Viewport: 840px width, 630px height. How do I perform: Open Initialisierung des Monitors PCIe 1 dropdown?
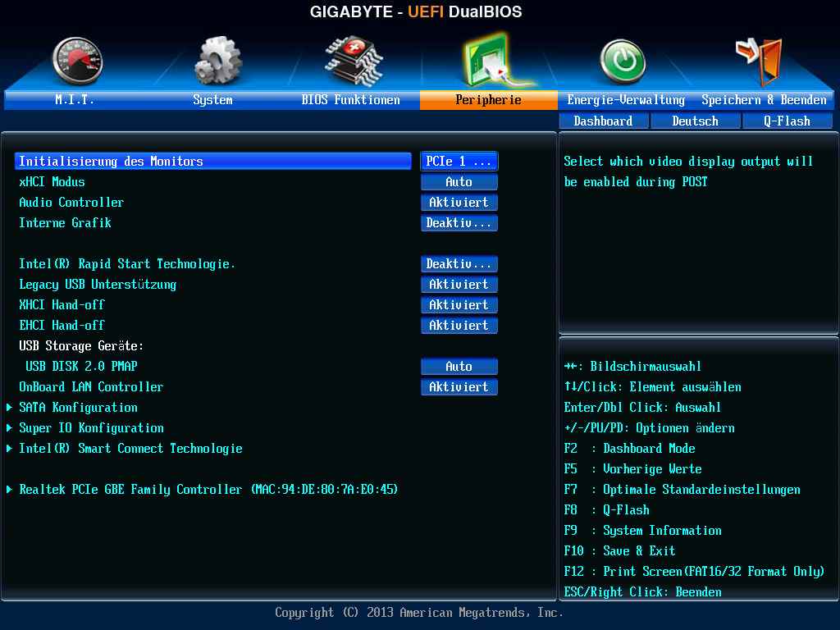[459, 162]
